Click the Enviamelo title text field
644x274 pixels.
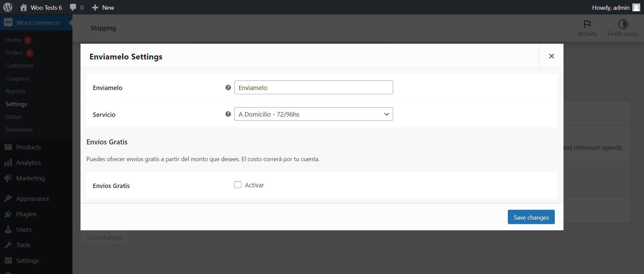click(x=314, y=87)
